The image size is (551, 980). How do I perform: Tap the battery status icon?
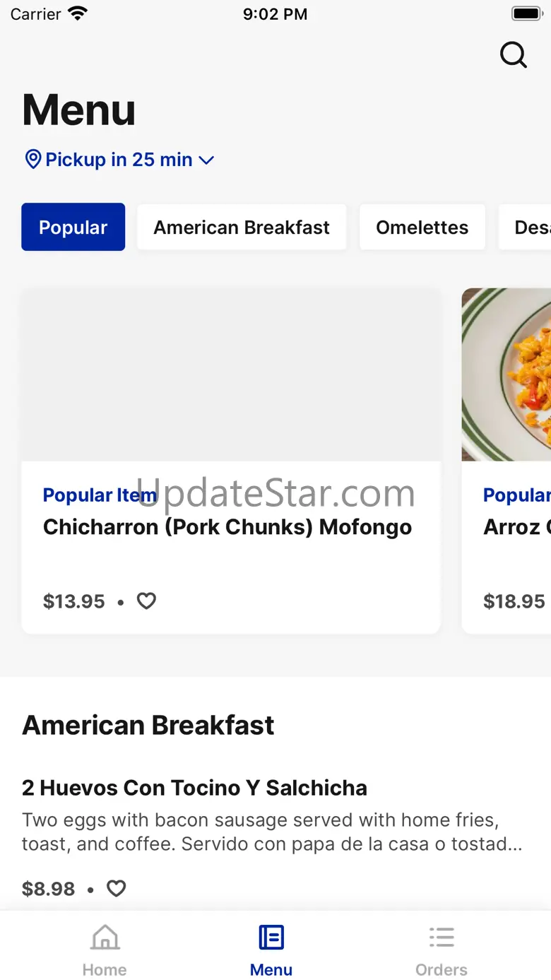pos(526,13)
